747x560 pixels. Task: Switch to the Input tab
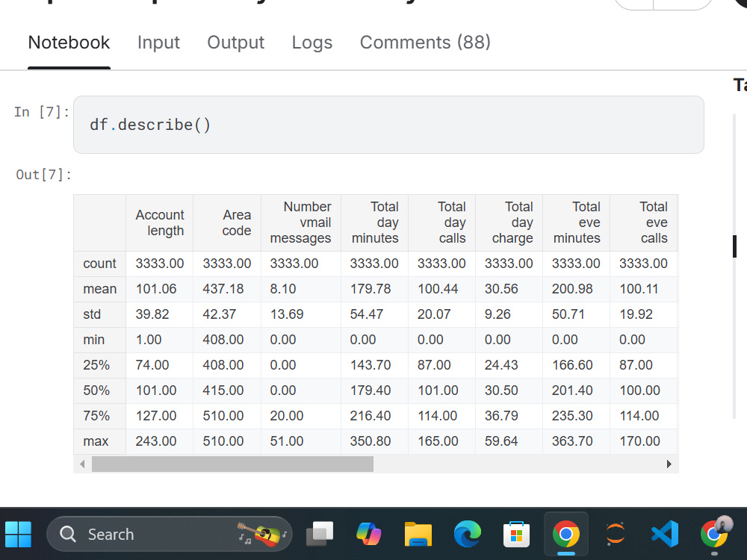point(158,43)
